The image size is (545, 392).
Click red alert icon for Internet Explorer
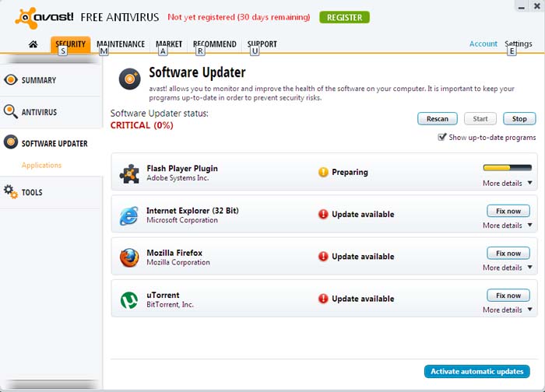pyautogui.click(x=323, y=214)
